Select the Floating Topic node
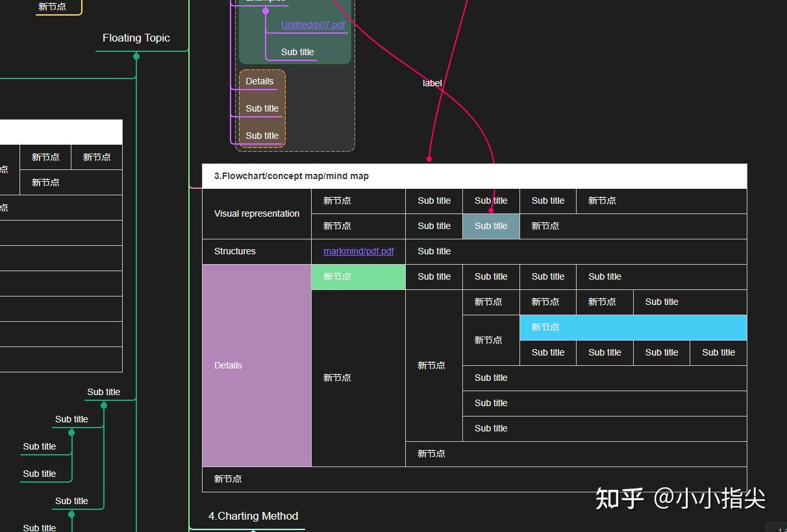Image resolution: width=787 pixels, height=532 pixels. tap(136, 38)
